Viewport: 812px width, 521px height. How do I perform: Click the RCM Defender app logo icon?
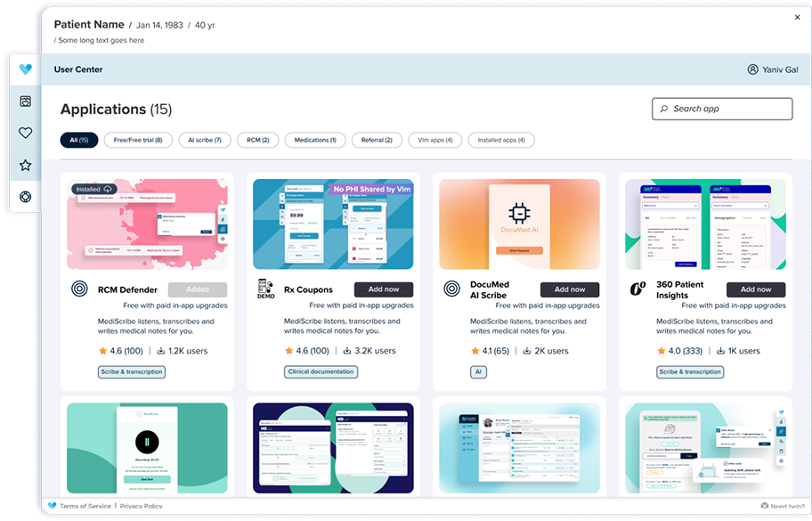(x=79, y=289)
